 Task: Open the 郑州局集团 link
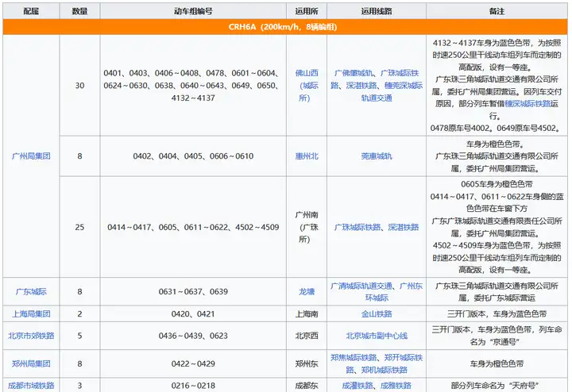31,363
